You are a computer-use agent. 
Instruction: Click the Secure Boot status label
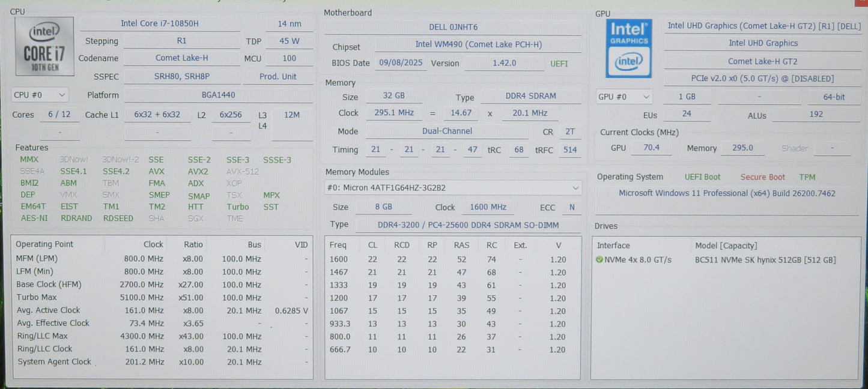click(762, 177)
